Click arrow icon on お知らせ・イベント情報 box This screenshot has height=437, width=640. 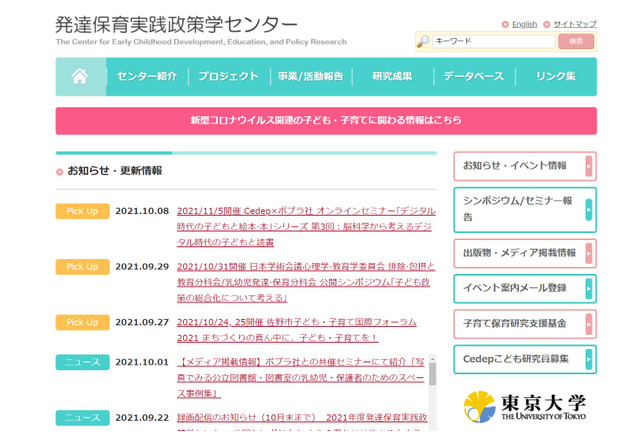589,166
